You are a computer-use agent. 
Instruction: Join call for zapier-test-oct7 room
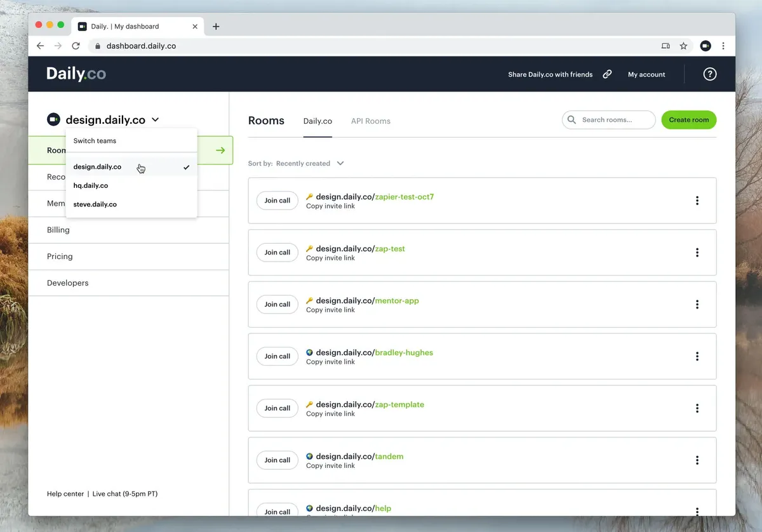277,201
